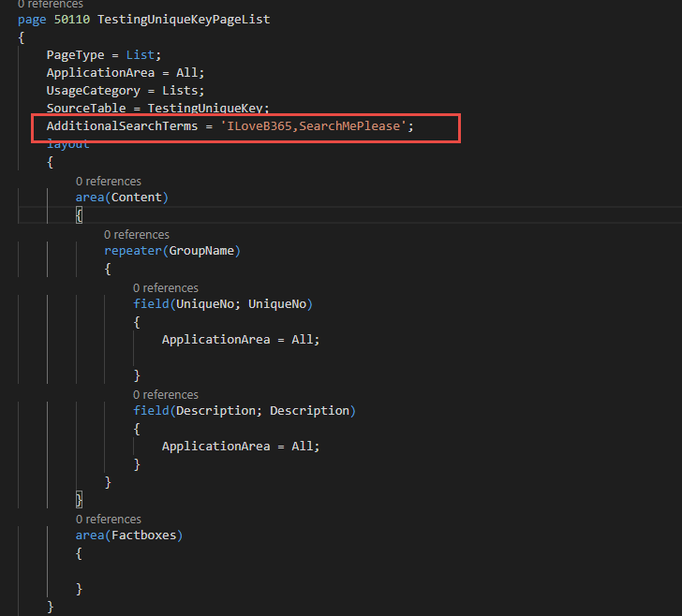Image resolution: width=682 pixels, height=616 pixels.
Task: Click inside the 'ILoveB365,SearchMePlease' string
Action: (317, 125)
